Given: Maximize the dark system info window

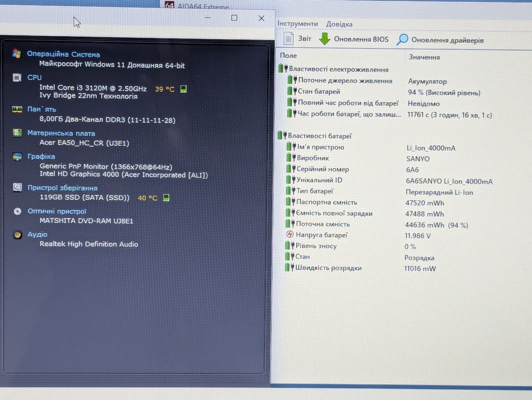Looking at the screenshot, I should click(x=234, y=18).
